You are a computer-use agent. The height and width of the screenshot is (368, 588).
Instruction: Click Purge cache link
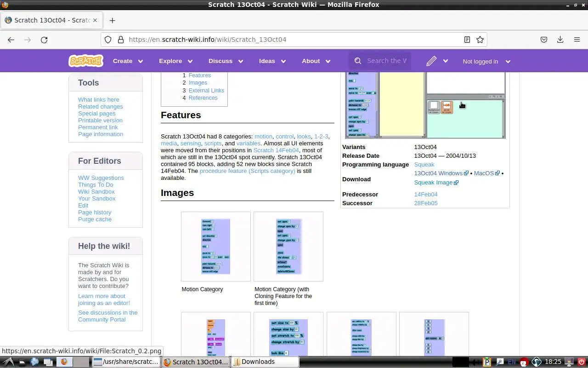click(95, 219)
